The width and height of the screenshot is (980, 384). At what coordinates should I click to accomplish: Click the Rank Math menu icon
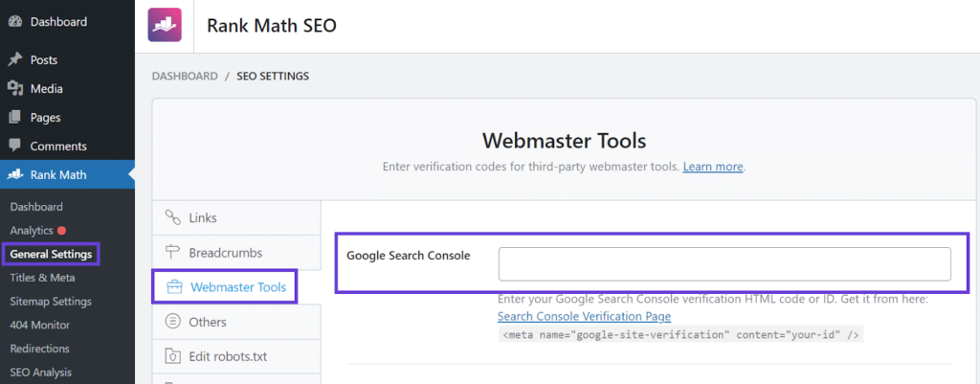coord(15,174)
